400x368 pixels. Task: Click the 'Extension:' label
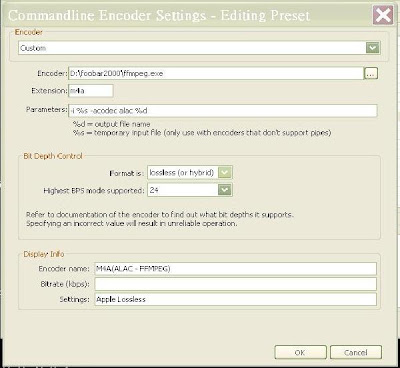[x=49, y=91]
